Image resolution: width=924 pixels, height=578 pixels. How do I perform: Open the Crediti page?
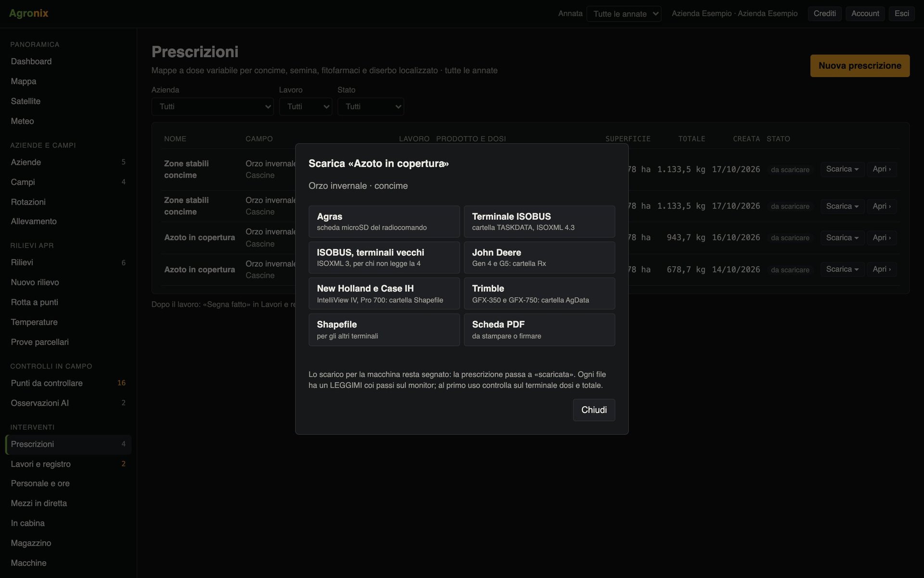[x=824, y=13]
